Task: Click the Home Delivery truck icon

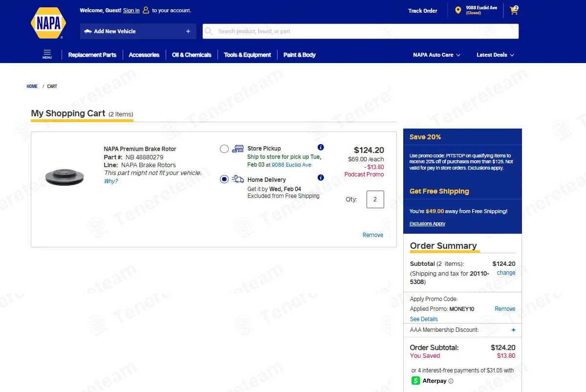Action: tap(238, 179)
